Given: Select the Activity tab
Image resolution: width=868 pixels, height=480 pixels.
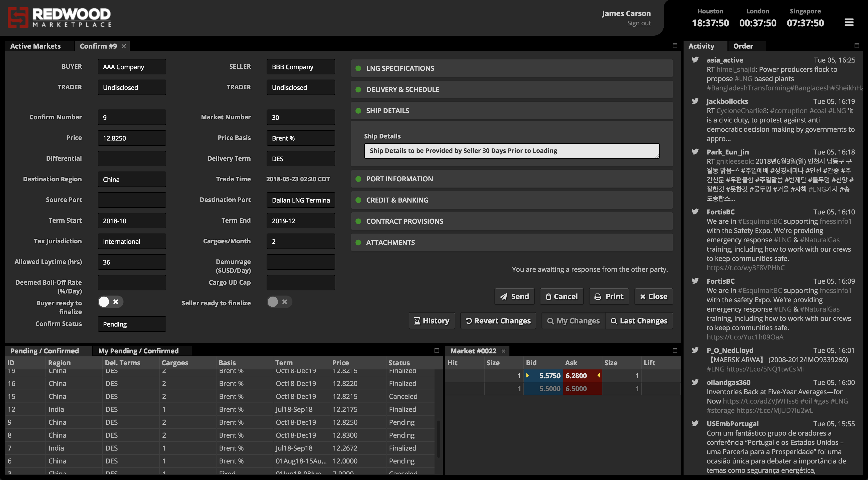Looking at the screenshot, I should point(705,46).
